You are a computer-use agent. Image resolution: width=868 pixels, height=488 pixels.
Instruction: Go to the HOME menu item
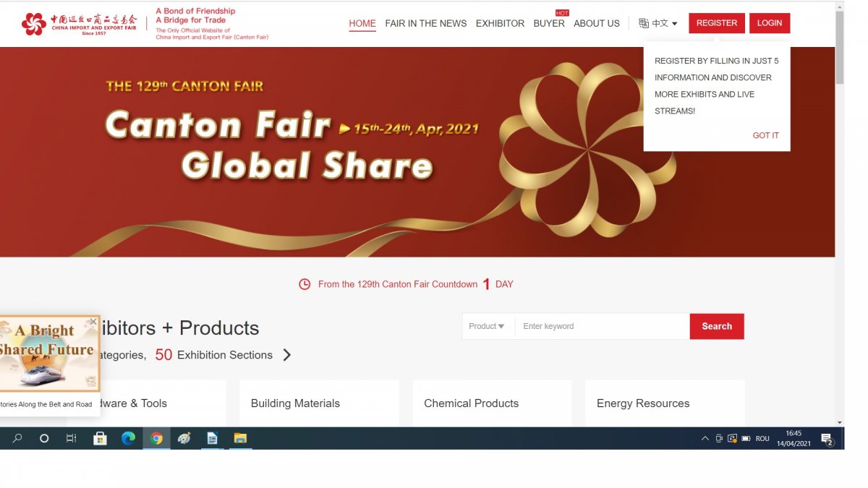point(362,23)
